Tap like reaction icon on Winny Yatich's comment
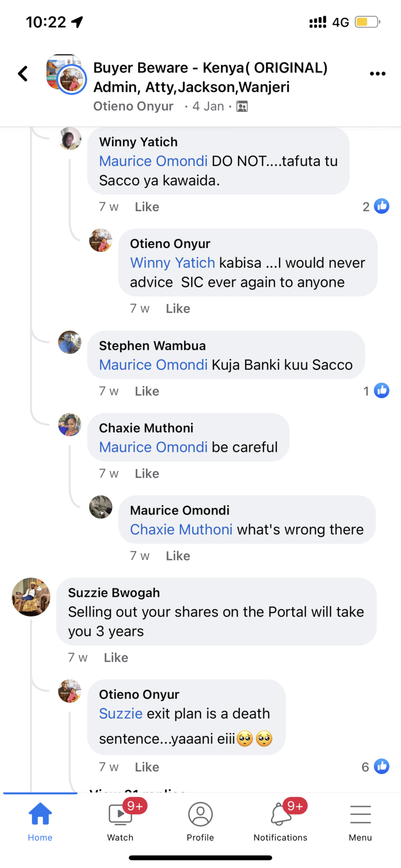Image resolution: width=401 pixels, height=868 pixels. point(382,206)
